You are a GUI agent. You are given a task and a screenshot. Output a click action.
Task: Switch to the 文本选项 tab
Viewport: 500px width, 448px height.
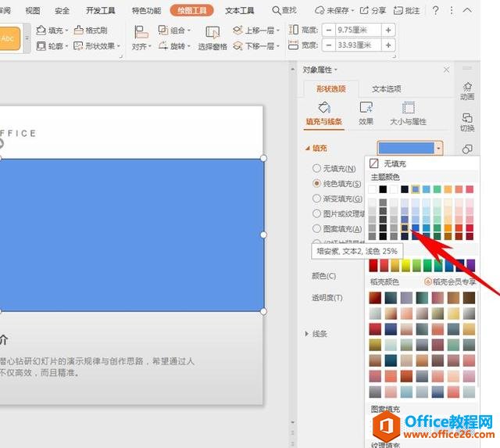pos(386,89)
